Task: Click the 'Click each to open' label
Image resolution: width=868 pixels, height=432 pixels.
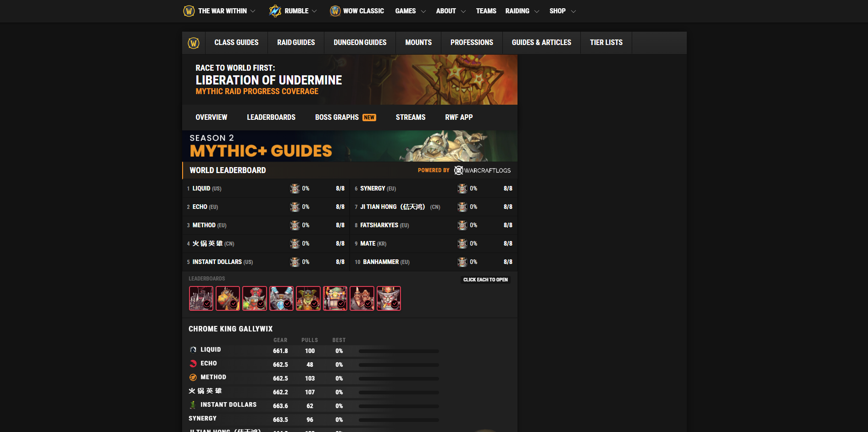Action: [485, 280]
